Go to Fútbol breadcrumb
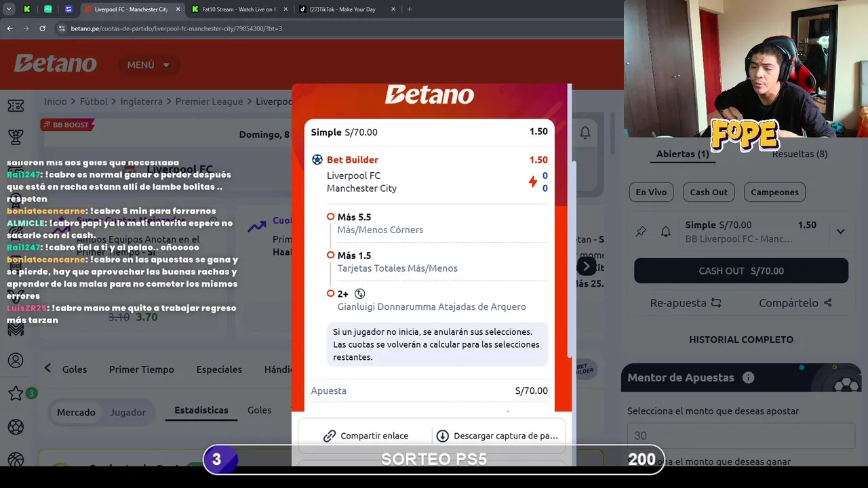 tap(94, 101)
